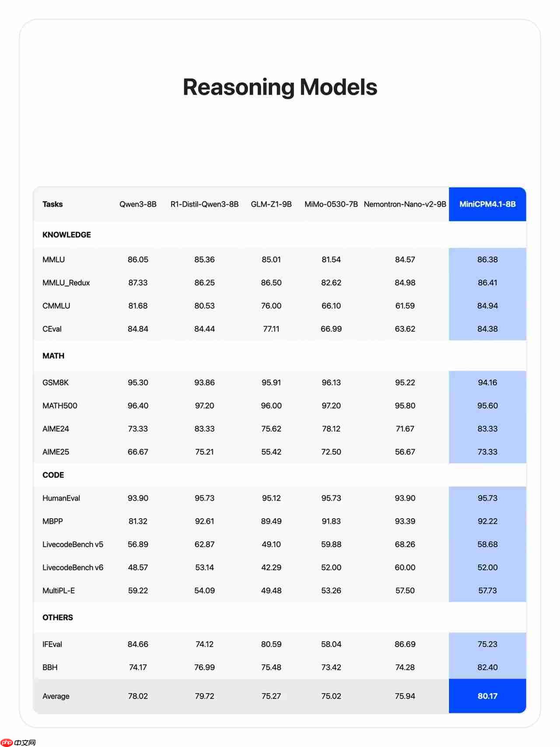Click the R1-Distil-Qwen3-8B column header
This screenshot has height=747, width=560.
(x=204, y=204)
